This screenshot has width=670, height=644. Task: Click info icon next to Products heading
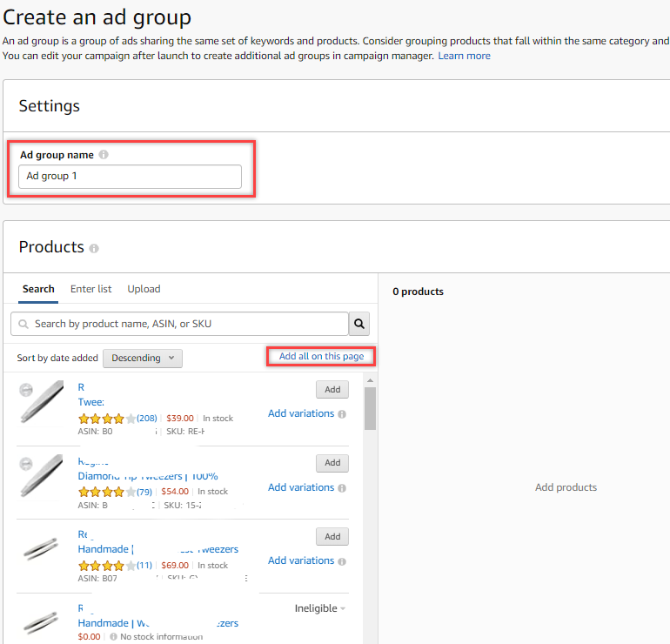click(x=94, y=248)
